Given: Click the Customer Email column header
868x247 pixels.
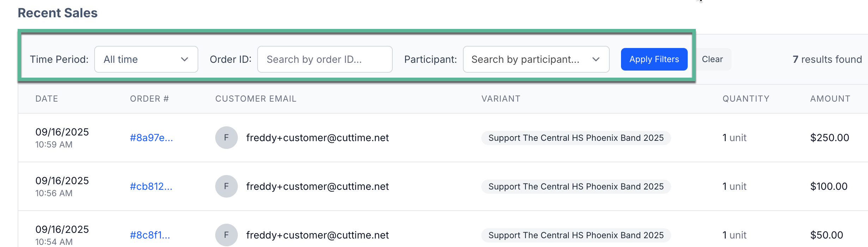Looking at the screenshot, I should pos(256,99).
